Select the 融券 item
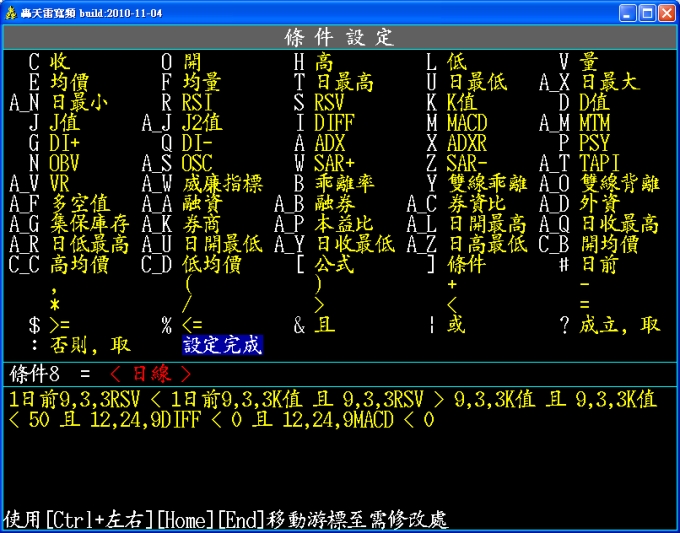 pyautogui.click(x=335, y=204)
